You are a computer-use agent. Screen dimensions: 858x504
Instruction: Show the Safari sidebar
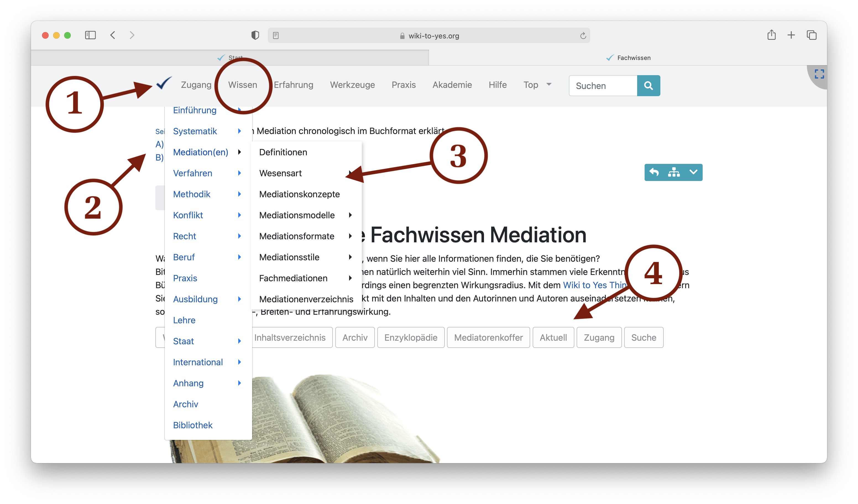[x=90, y=35]
